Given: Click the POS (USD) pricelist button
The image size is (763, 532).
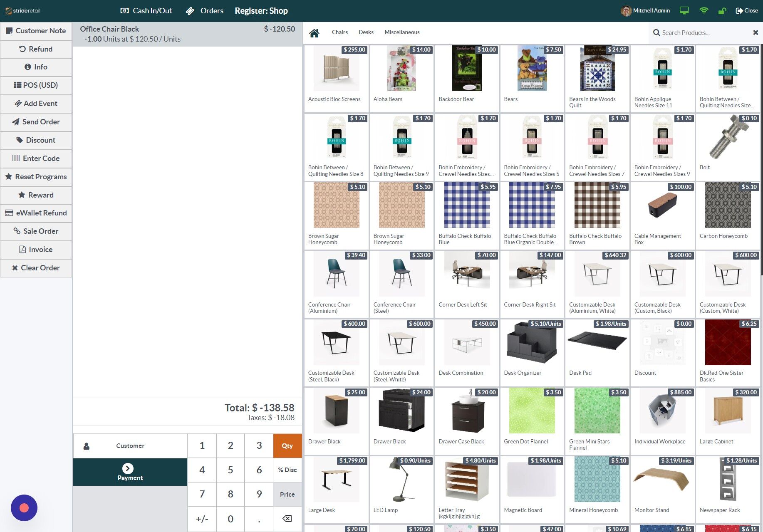Looking at the screenshot, I should click(x=36, y=85).
